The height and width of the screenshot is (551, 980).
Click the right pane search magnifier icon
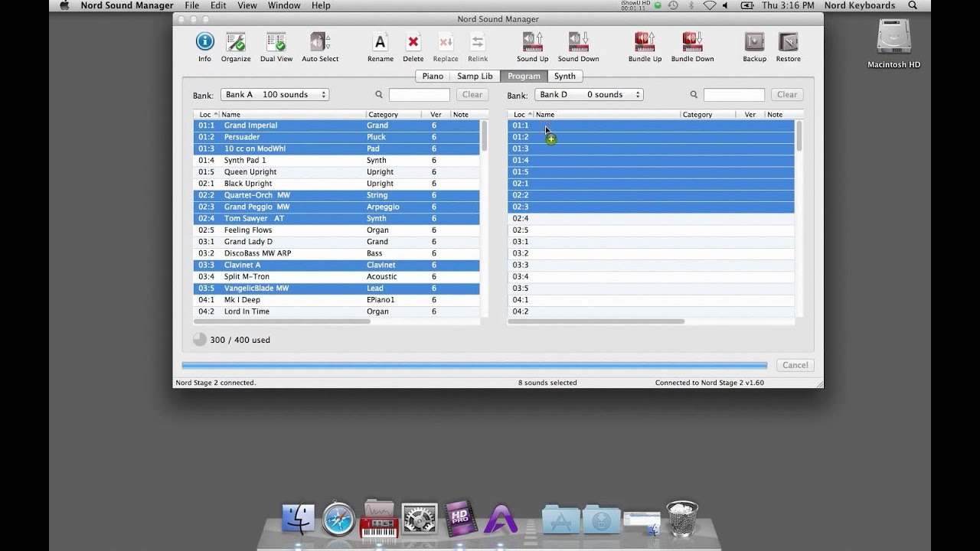coord(694,95)
